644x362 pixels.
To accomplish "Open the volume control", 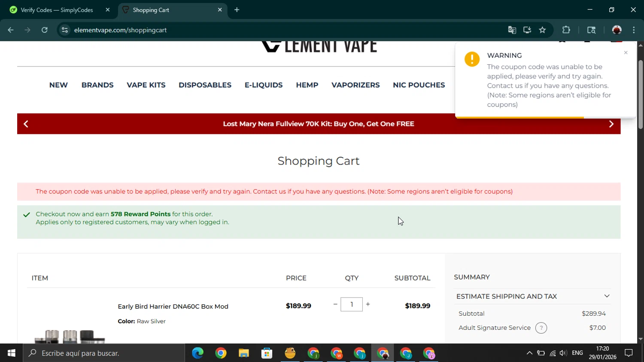I will [x=563, y=353].
